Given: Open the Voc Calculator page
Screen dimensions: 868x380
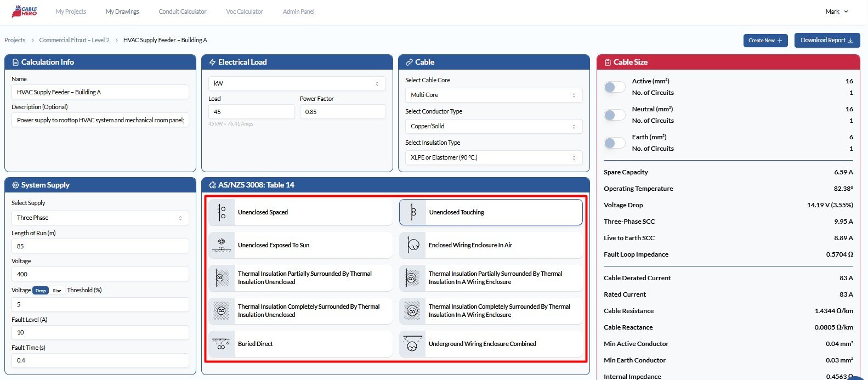Looking at the screenshot, I should pos(245,12).
